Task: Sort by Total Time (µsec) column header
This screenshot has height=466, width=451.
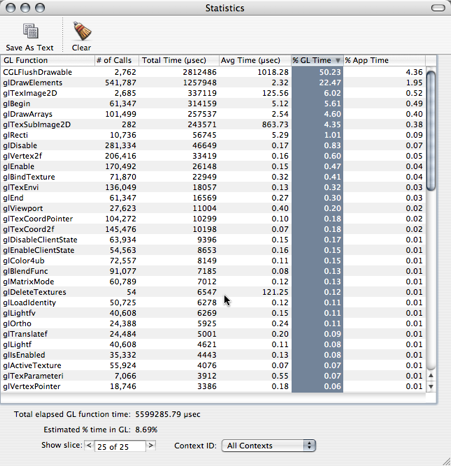Action: (x=179, y=60)
